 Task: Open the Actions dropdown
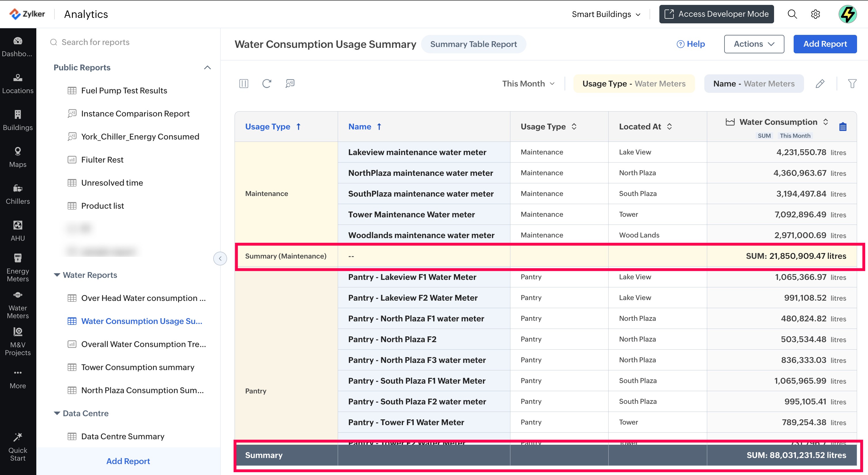754,44
